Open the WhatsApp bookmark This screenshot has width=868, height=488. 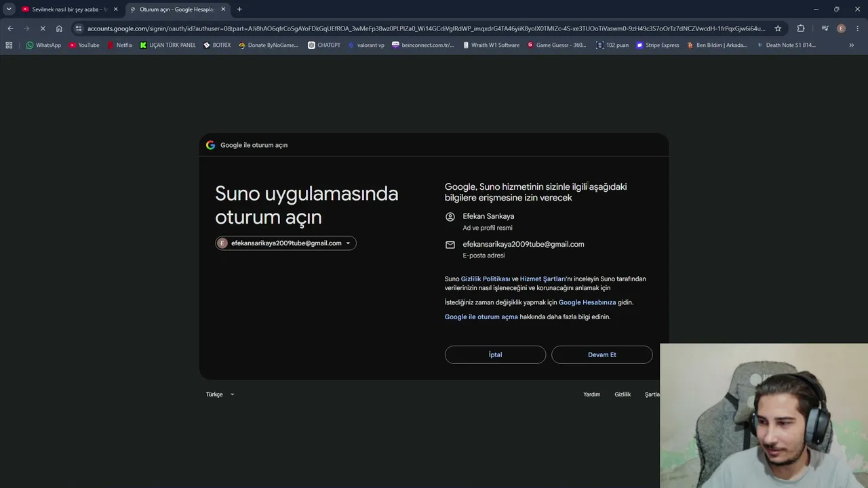pos(43,45)
